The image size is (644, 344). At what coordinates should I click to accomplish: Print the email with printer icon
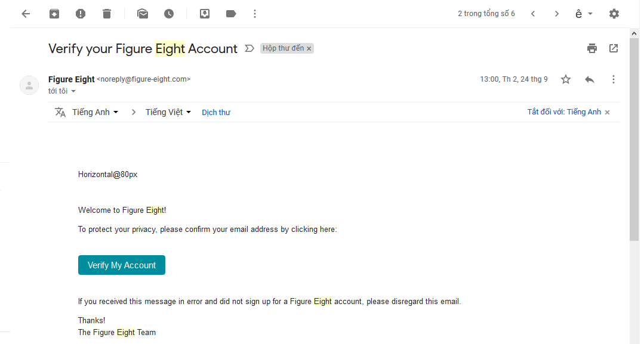(592, 48)
